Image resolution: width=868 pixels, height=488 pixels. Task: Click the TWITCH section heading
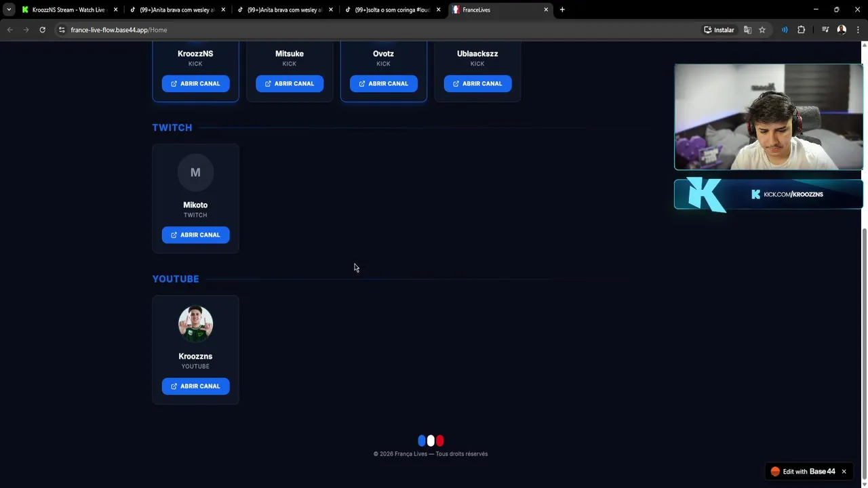[x=172, y=127]
